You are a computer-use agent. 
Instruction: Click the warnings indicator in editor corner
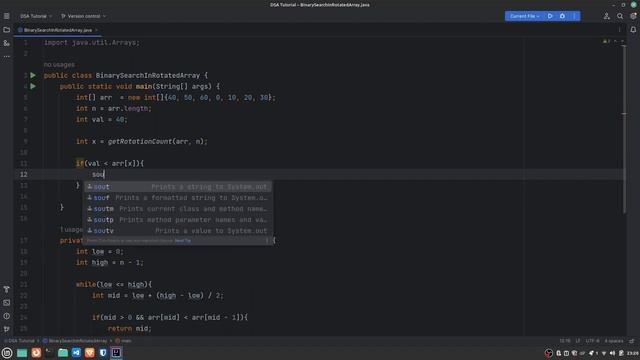[607, 41]
